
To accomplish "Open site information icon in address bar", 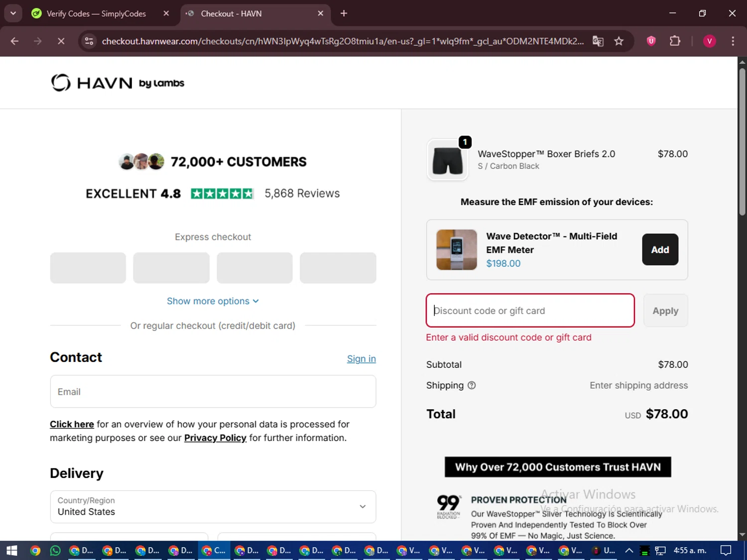I will point(89,41).
